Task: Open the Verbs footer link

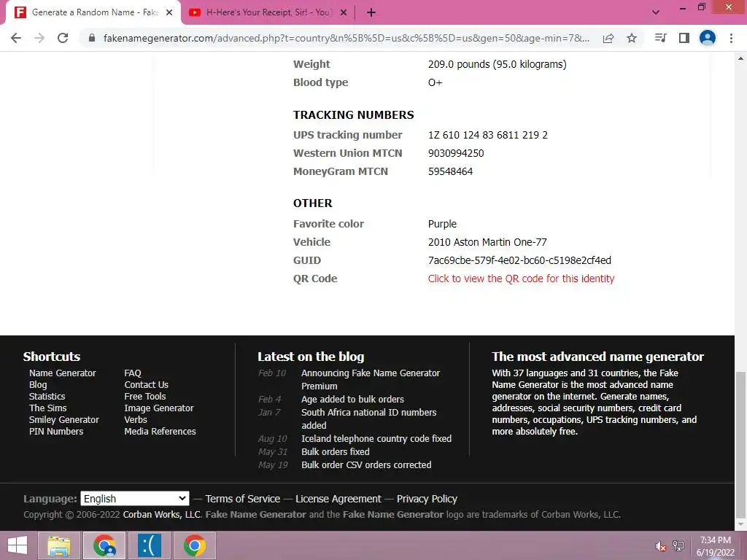Action: pos(136,419)
